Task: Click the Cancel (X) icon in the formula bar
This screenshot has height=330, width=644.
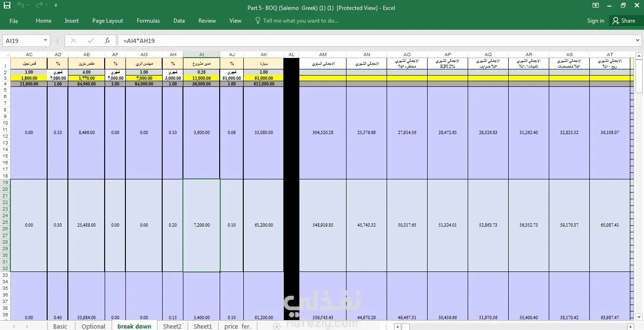Action: coord(73,41)
